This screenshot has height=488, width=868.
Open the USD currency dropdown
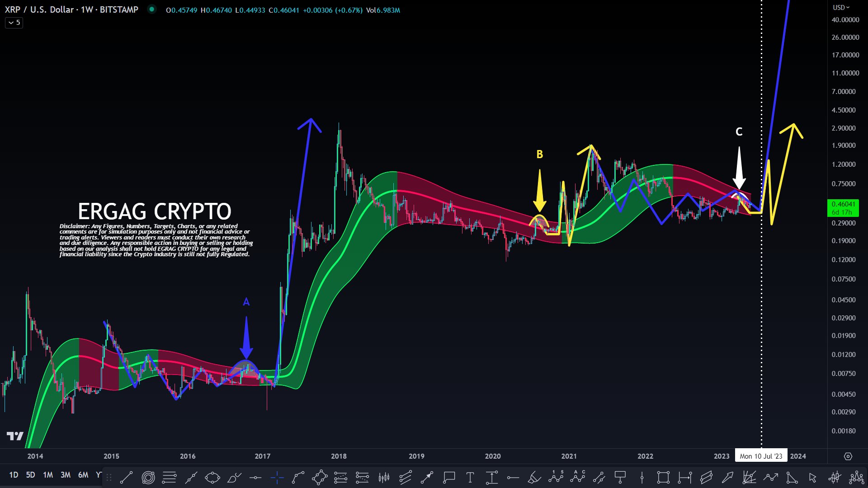pos(841,7)
